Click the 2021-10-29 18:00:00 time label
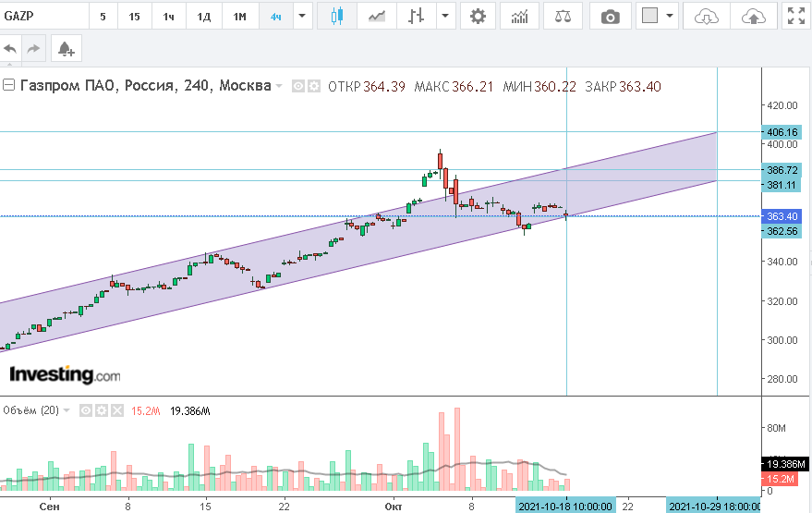 (x=713, y=507)
